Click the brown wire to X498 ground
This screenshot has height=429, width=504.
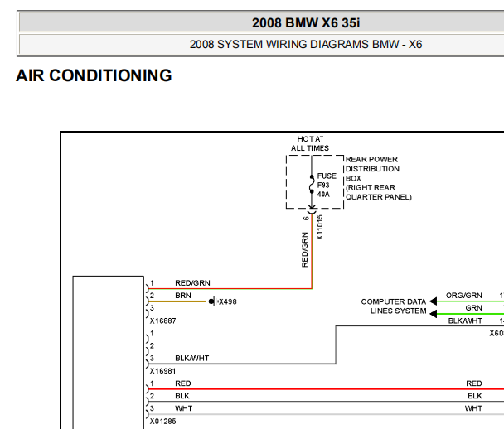point(177,301)
